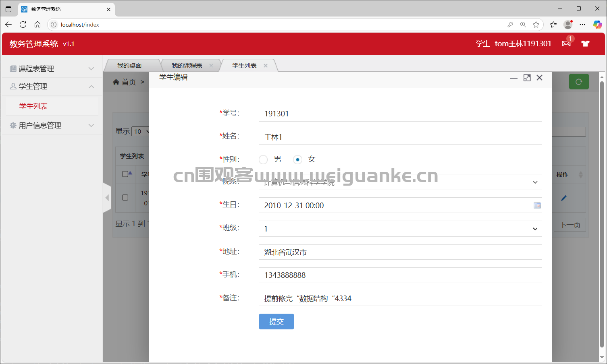This screenshot has height=364, width=607.
Task: Click the 下一页 next page button
Action: pos(570,225)
